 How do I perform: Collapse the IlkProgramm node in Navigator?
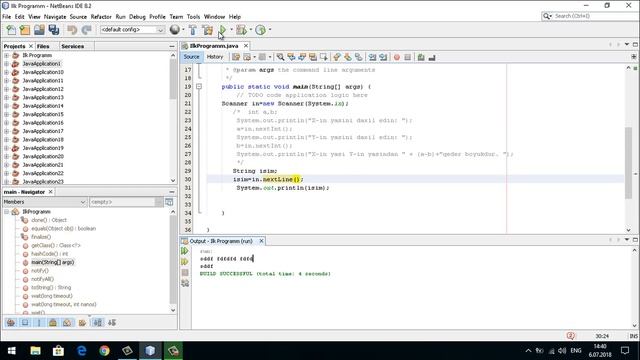coord(7,211)
